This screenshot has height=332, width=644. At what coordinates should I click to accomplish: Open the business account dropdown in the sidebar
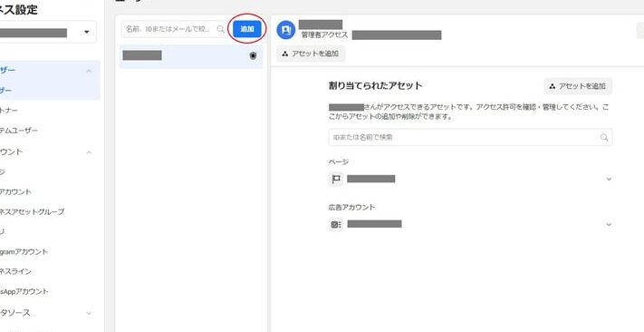coord(87,32)
